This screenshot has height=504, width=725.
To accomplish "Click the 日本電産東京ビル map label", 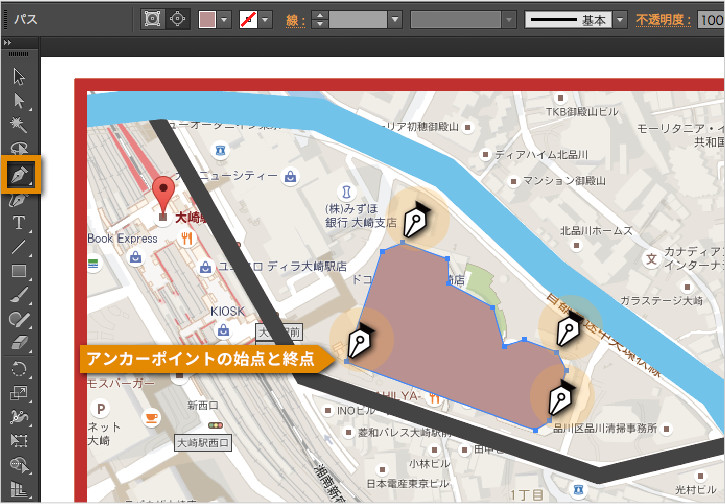I will point(407,484).
